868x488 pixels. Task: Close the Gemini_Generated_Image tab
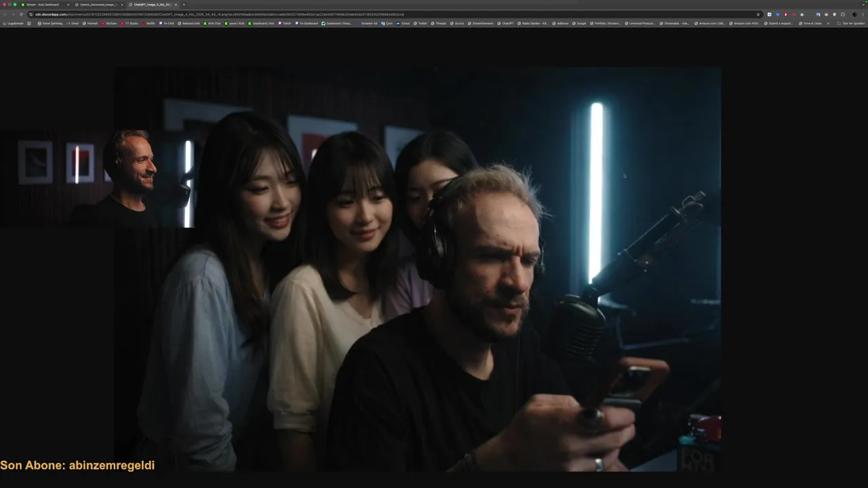[x=121, y=5]
